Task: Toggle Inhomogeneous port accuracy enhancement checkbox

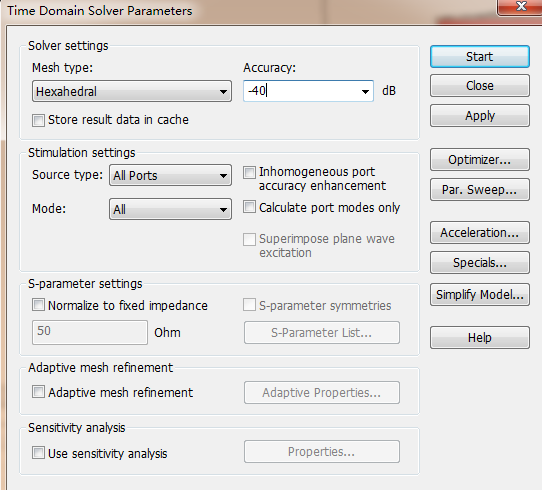Action: coord(249,172)
